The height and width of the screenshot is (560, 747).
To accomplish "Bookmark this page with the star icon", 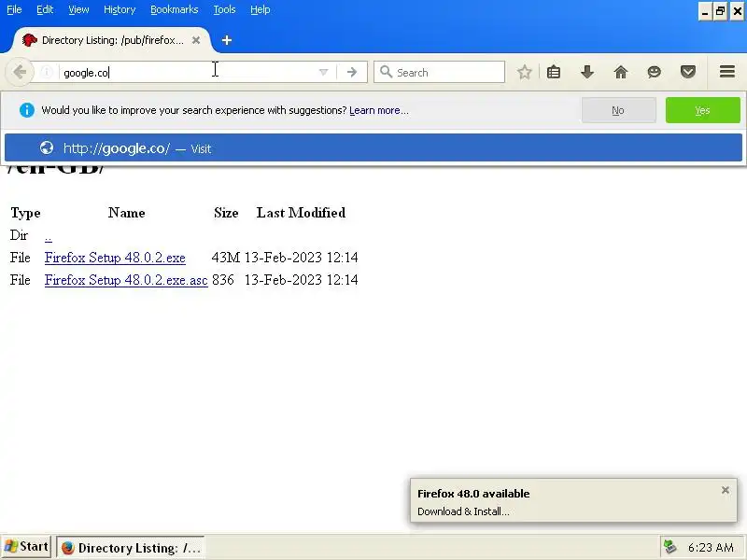I will pos(525,73).
